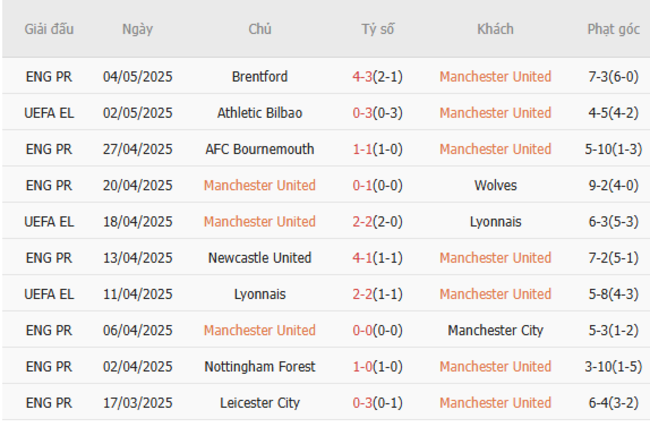
Task: Click the 'Ngày' column header
Action: click(x=137, y=29)
